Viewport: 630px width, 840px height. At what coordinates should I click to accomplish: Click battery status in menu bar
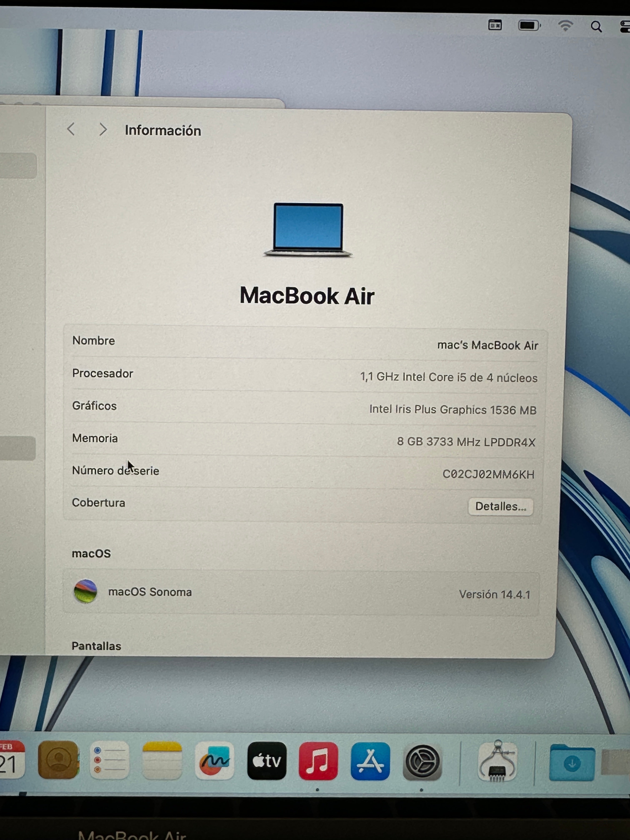coord(529,25)
